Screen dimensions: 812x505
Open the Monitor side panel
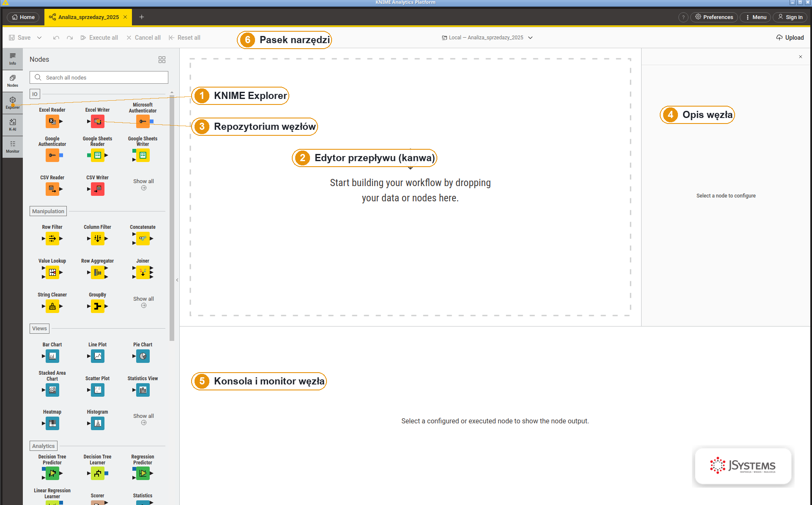pos(13,147)
